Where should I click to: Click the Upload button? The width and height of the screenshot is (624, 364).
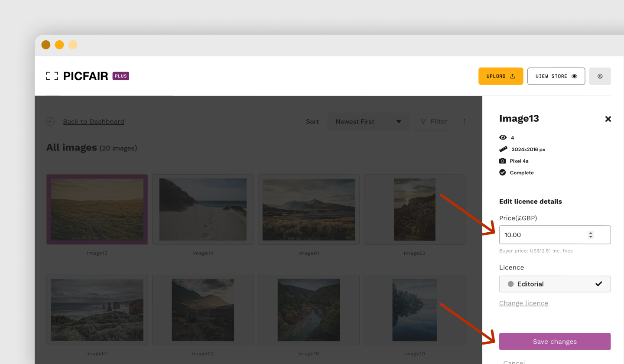500,76
